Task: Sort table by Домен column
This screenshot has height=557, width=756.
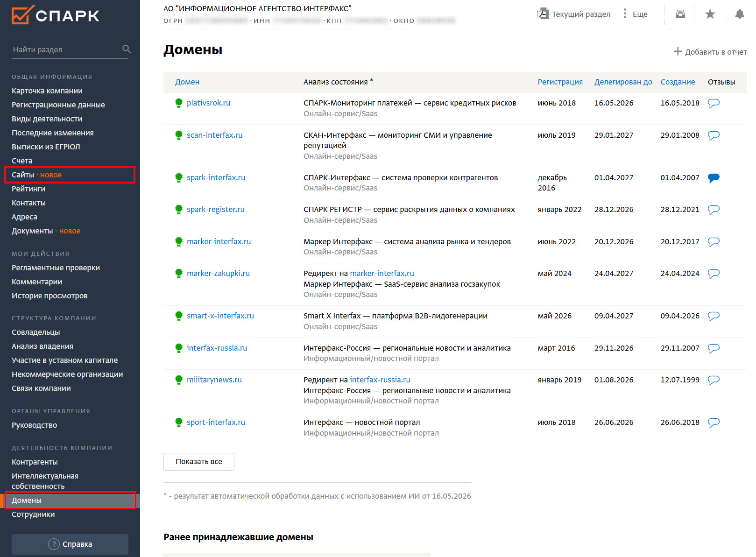Action: tap(187, 82)
